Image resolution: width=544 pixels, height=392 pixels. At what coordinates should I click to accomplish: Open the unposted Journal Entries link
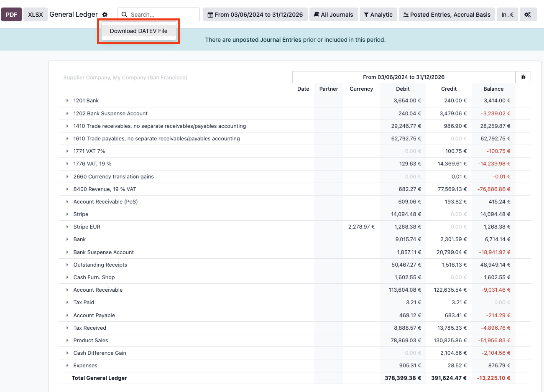point(267,40)
